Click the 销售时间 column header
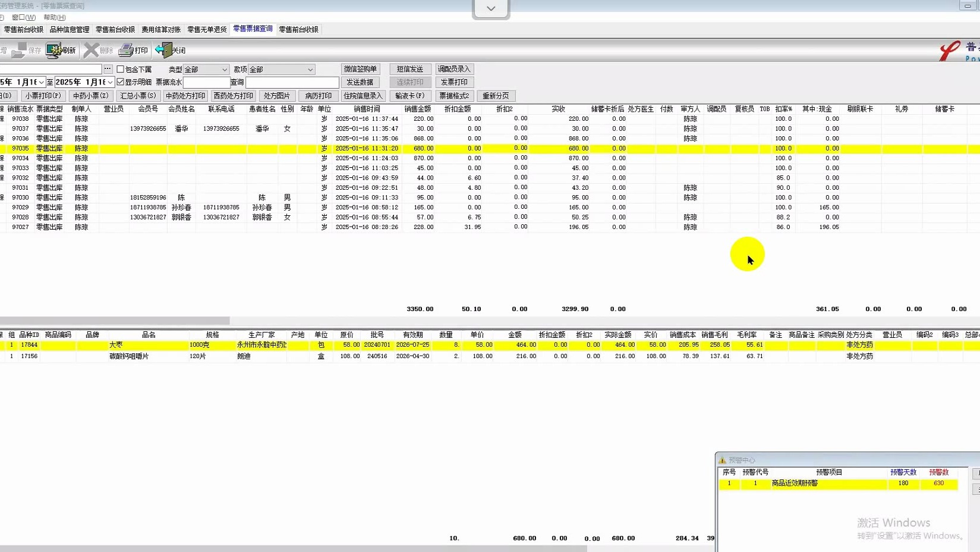This screenshot has height=552, width=980. point(367,109)
